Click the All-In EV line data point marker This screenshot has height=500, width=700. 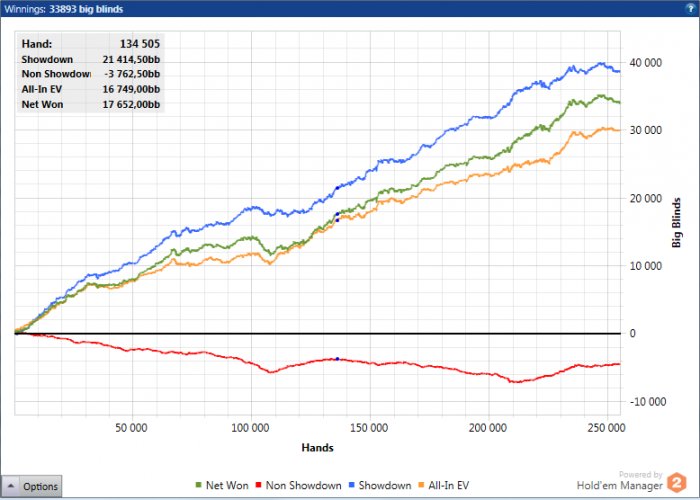pos(337,220)
